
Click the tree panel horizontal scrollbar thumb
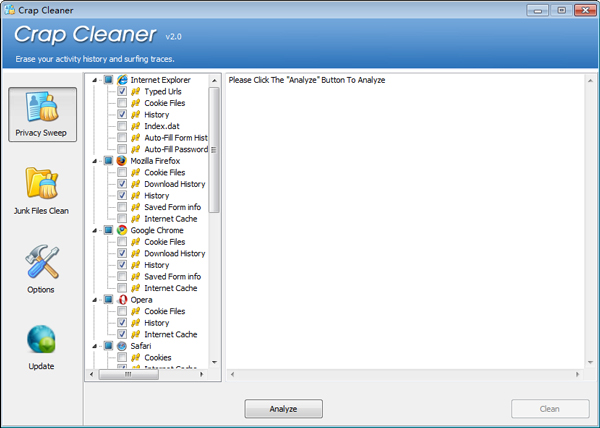(x=128, y=374)
